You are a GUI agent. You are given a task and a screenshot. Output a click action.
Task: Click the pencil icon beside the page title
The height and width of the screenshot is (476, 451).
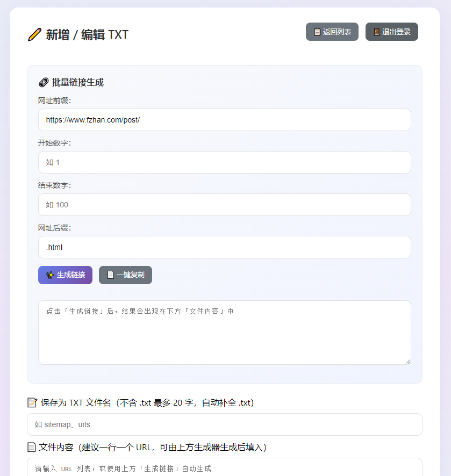pyautogui.click(x=34, y=35)
